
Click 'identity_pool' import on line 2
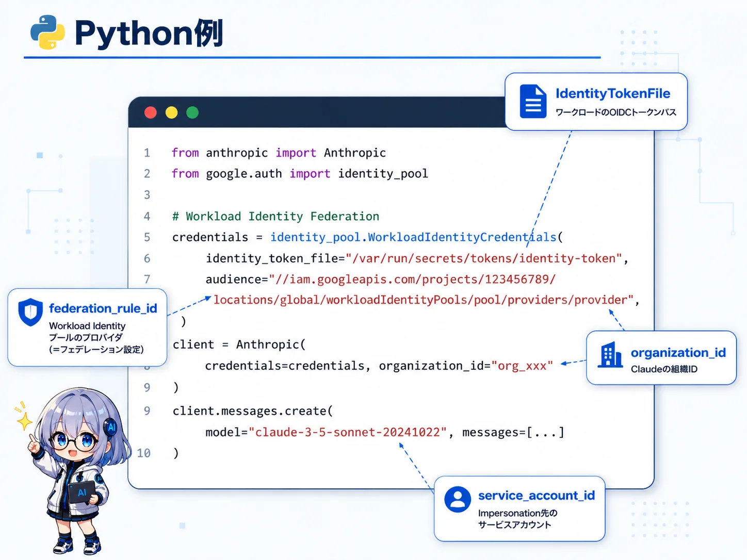click(383, 174)
